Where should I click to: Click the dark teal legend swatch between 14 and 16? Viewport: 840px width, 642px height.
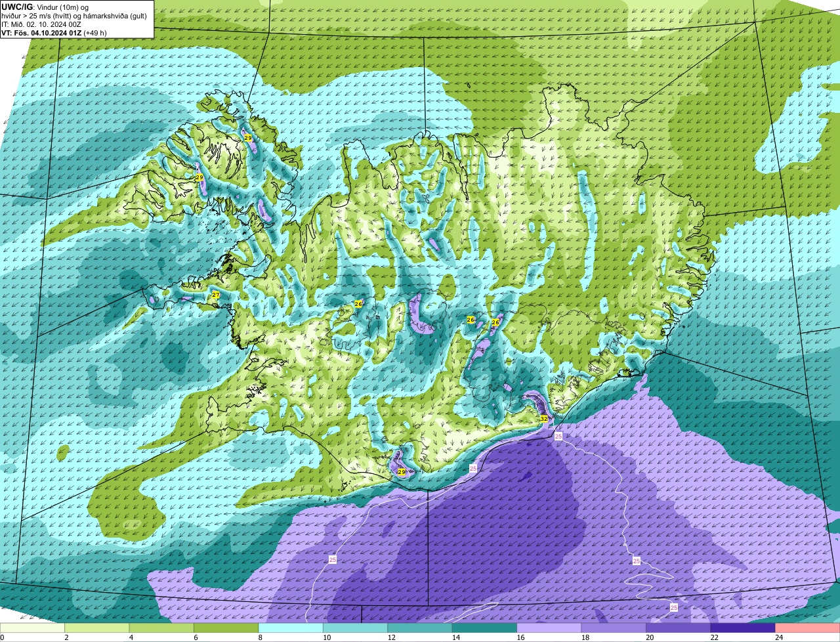485,628
